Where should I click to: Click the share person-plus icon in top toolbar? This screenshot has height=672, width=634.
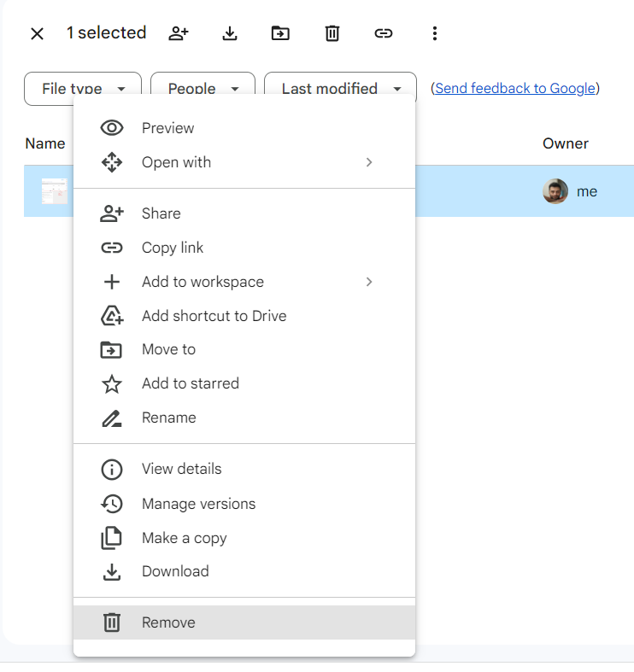[x=179, y=33]
